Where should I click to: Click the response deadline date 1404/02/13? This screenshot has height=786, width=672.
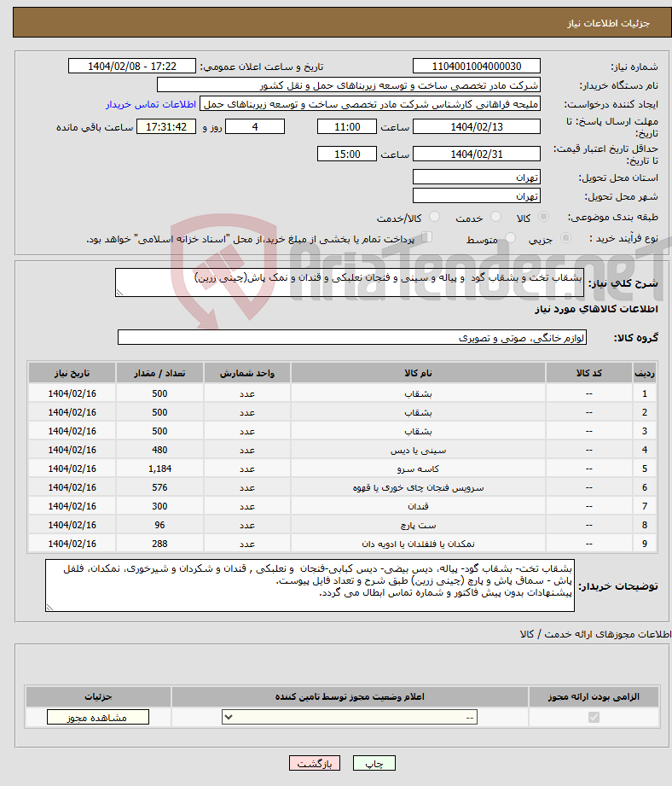pyautogui.click(x=477, y=127)
